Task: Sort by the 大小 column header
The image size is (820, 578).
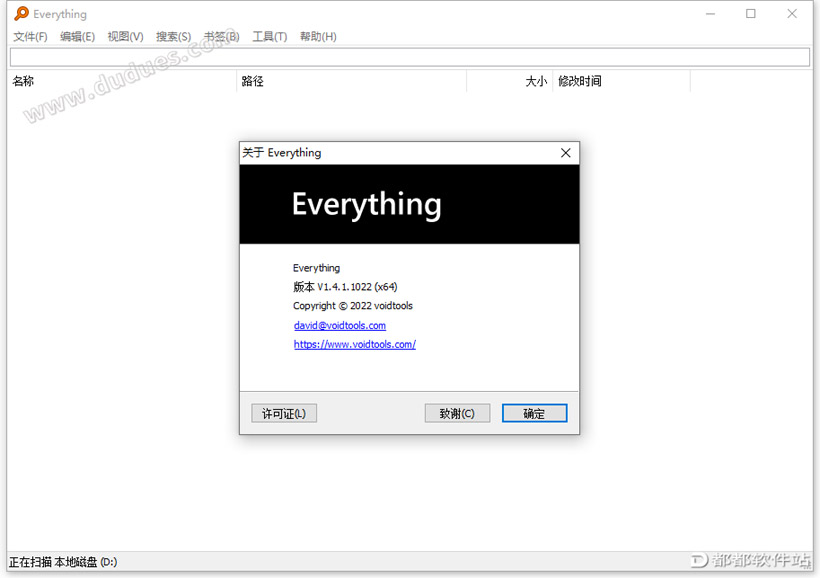Action: click(x=509, y=81)
